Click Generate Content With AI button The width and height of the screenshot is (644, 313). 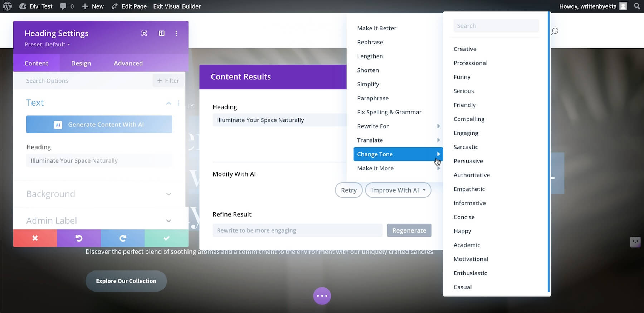click(99, 124)
